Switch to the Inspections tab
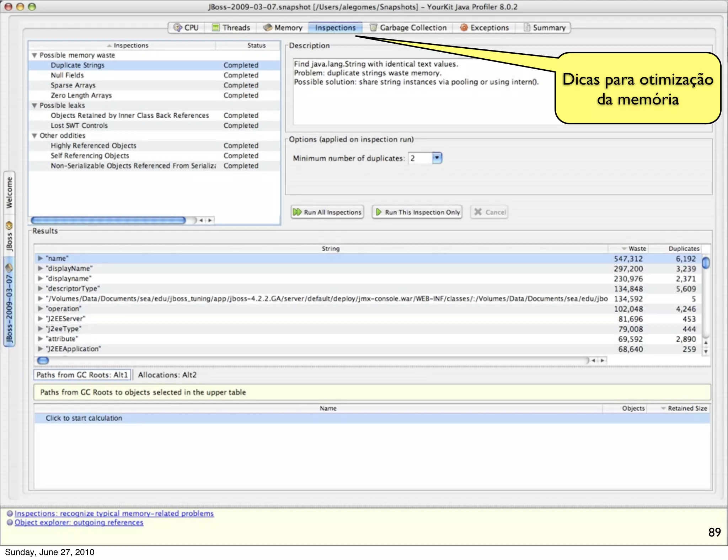The width and height of the screenshot is (728, 560). click(x=335, y=28)
